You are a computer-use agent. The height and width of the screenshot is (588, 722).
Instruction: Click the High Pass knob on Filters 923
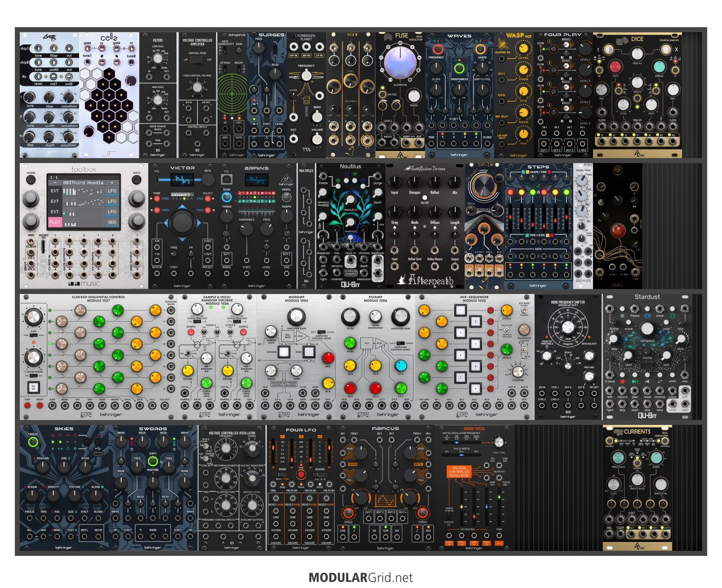coord(158,100)
